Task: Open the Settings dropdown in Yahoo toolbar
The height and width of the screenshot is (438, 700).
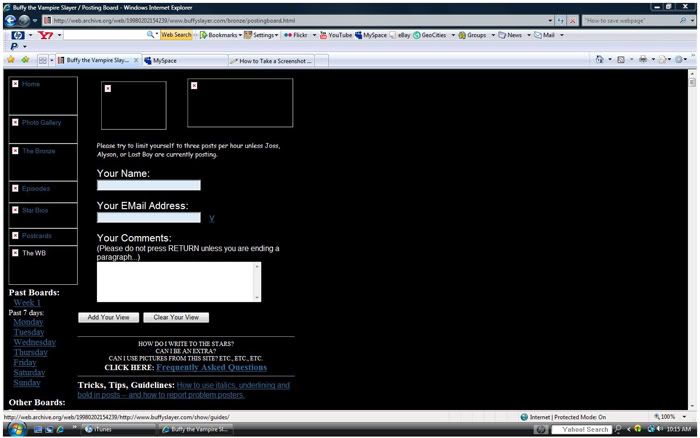Action: click(261, 35)
